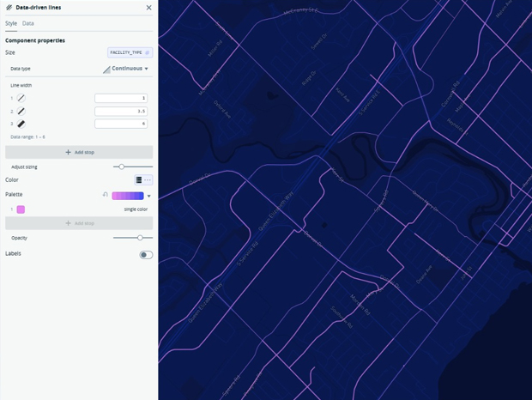Adjust the sizing slider handle
The width and height of the screenshot is (532, 400).
pyautogui.click(x=122, y=167)
